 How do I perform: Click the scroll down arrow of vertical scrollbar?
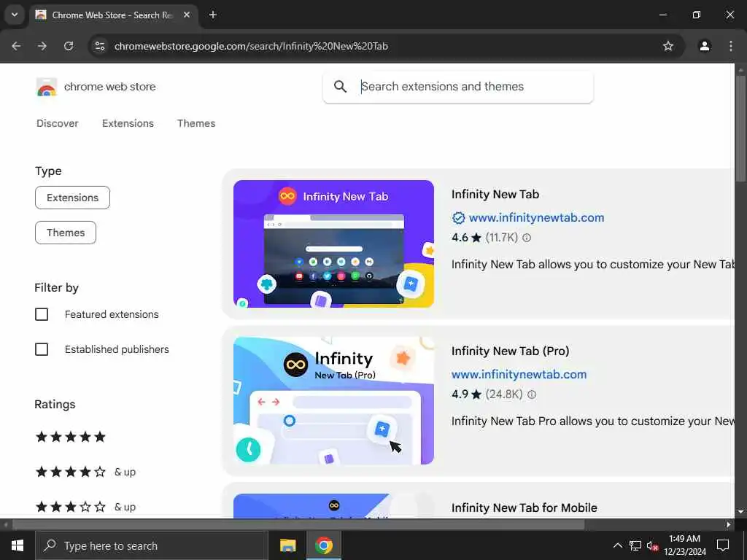(740, 512)
